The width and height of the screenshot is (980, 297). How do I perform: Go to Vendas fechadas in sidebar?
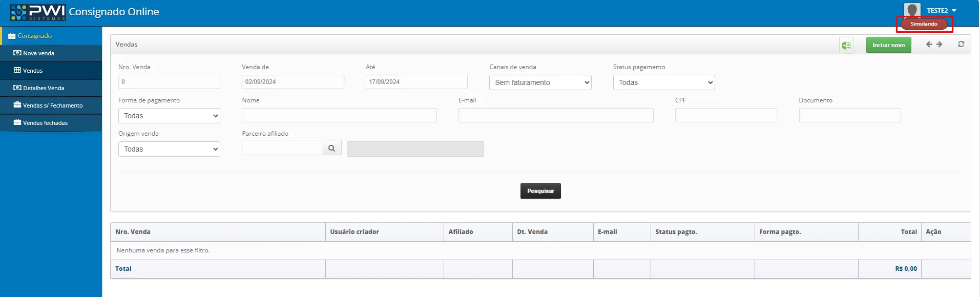45,123
